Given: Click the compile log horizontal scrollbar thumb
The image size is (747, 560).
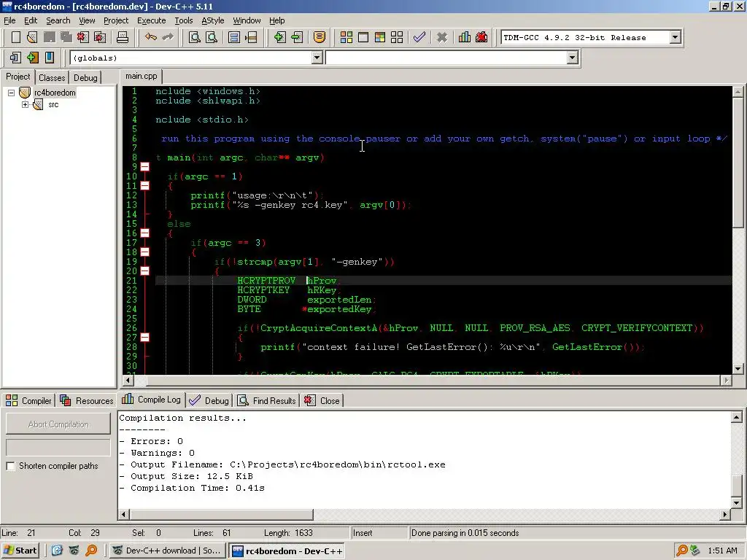Looking at the screenshot, I should coord(221,514).
